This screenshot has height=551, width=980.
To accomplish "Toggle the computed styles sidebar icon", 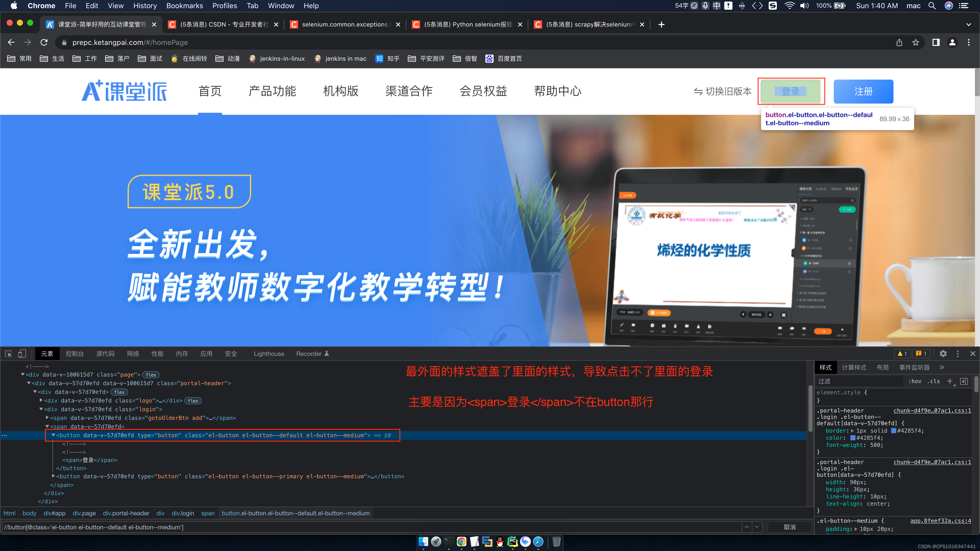I will tap(964, 381).
